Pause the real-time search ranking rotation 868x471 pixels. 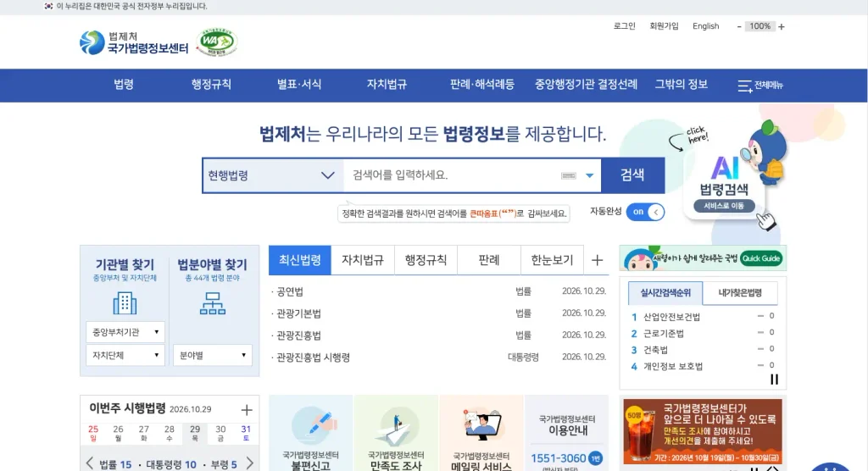774,380
